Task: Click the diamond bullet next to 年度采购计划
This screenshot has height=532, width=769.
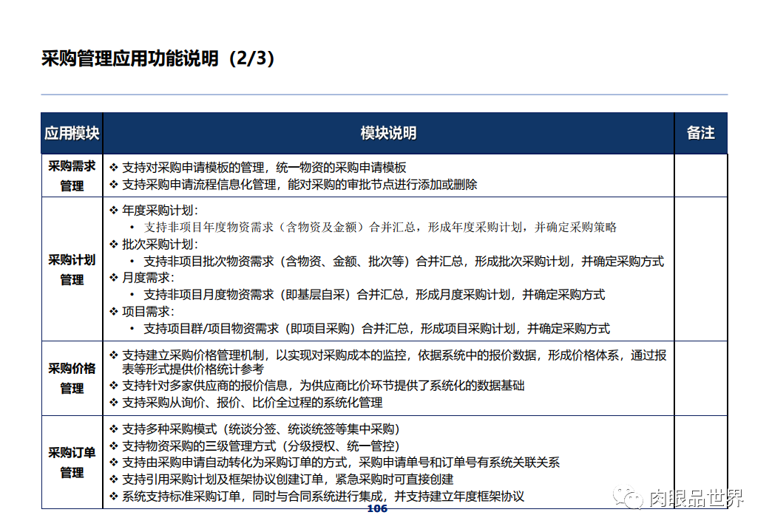Action: pyautogui.click(x=113, y=208)
